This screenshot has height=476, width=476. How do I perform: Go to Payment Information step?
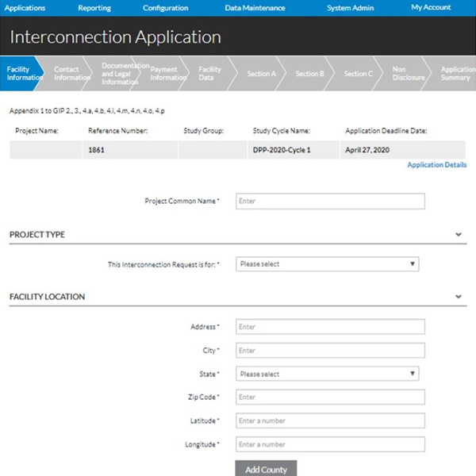click(168, 73)
